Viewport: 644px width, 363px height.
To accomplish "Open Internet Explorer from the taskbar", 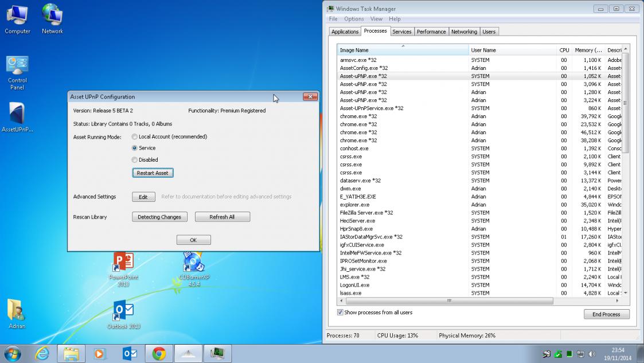I will coord(42,353).
